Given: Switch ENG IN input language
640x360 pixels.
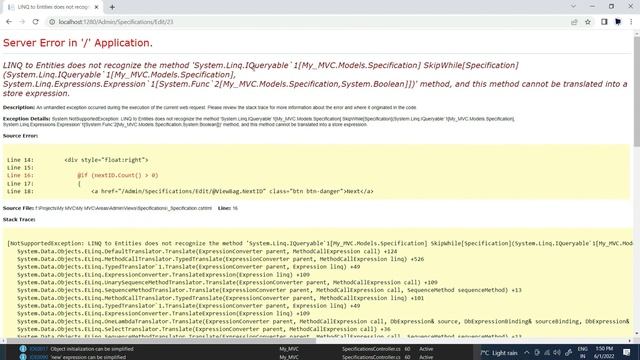Looking at the screenshot, I should point(582,352).
